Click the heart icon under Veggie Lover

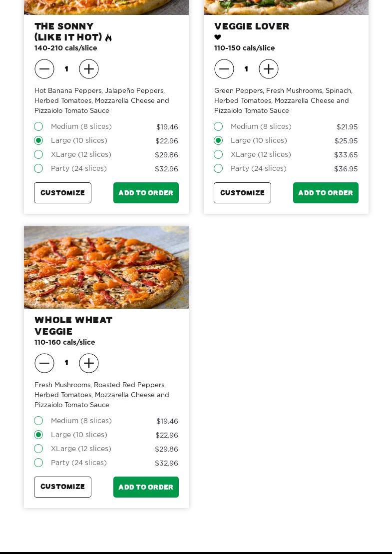tap(218, 37)
